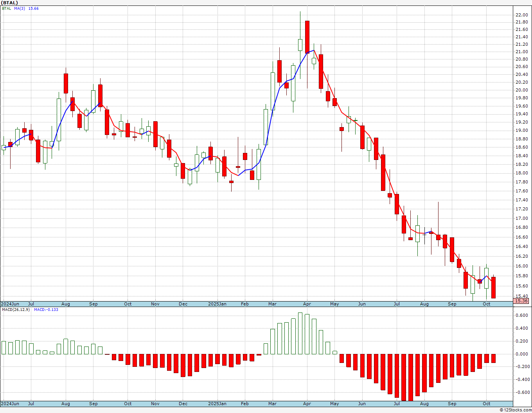532x413 pixels.
Task: Select the Apr marker on price time axis
Action: 307,304
